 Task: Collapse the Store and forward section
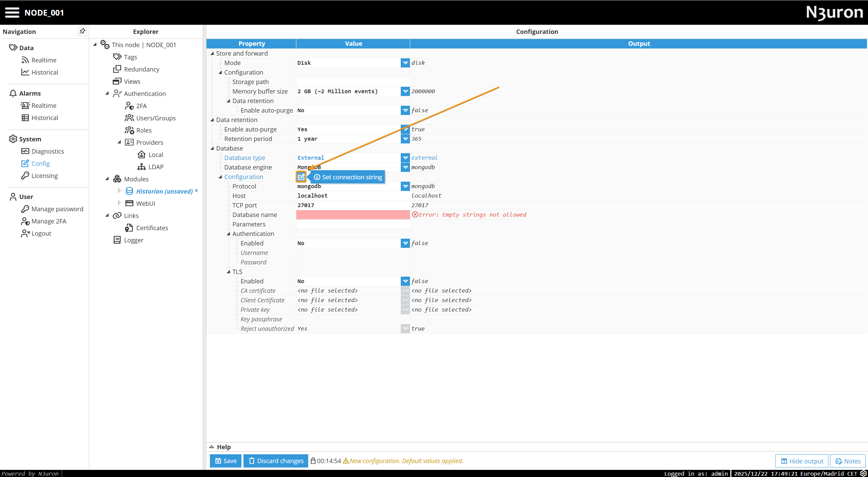[x=212, y=53]
